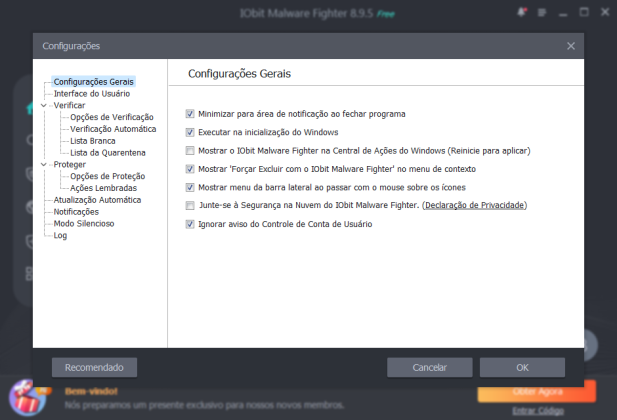
Task: Open Verificação Automática settings
Action: coord(113,129)
